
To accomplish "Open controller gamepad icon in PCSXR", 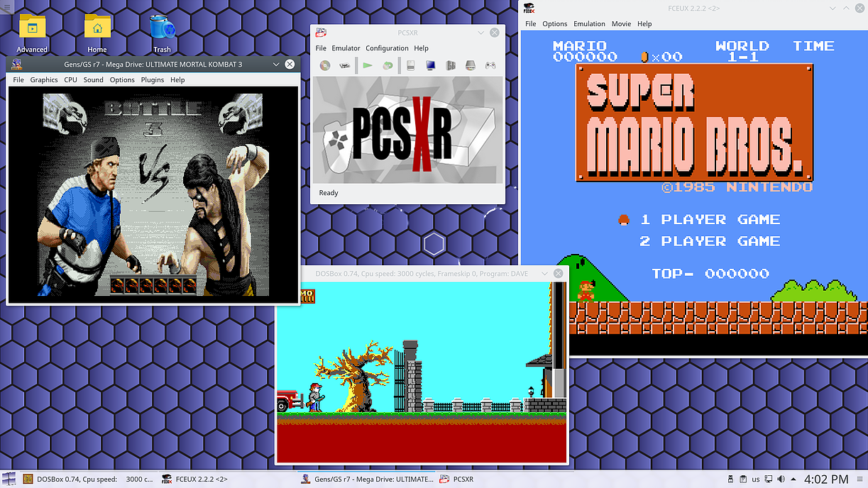I will pyautogui.click(x=490, y=65).
